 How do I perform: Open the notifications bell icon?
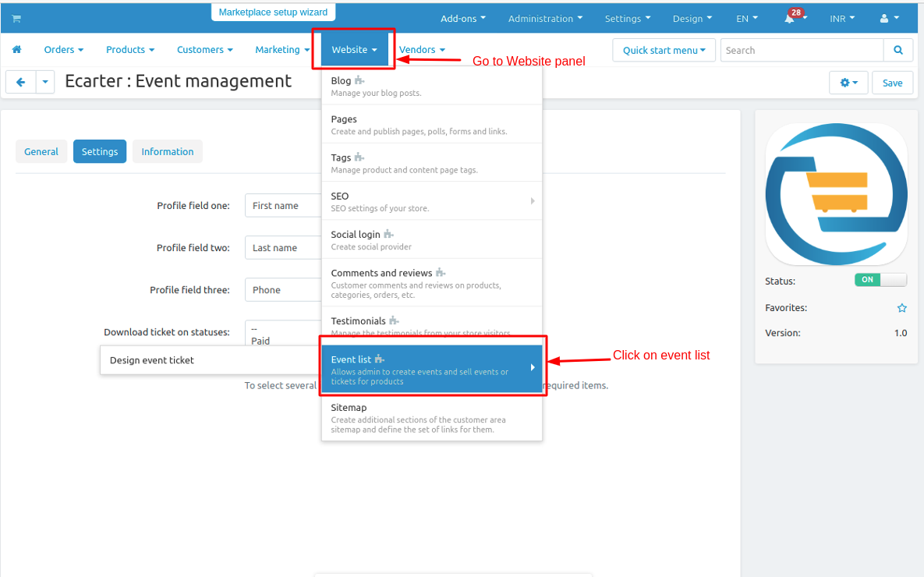click(x=791, y=19)
